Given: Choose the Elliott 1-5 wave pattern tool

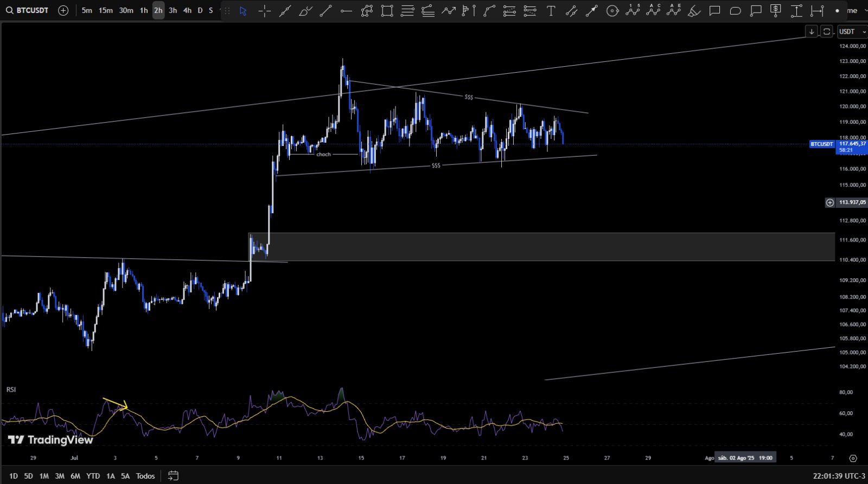Looking at the screenshot, I should (x=633, y=10).
